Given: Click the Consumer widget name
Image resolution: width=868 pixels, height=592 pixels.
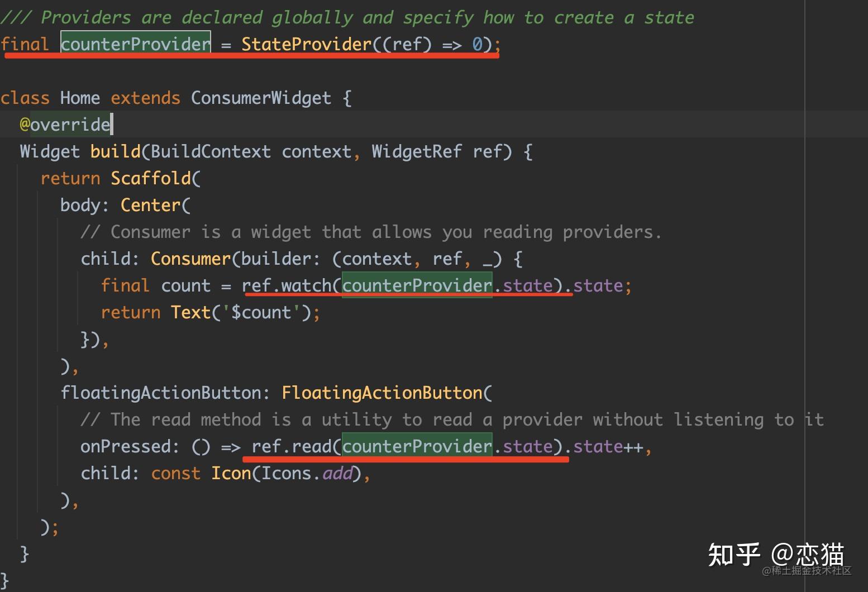Looking at the screenshot, I should (x=190, y=259).
